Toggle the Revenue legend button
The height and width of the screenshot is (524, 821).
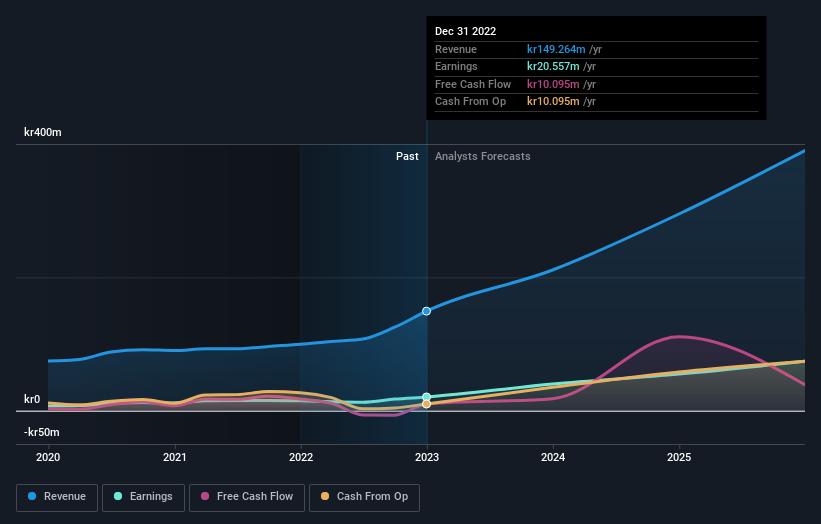[57, 497]
